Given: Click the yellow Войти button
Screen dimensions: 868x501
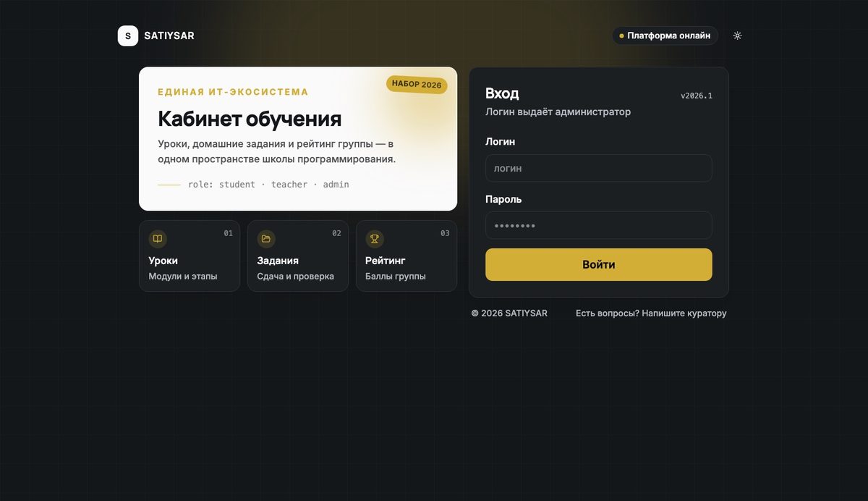Looking at the screenshot, I should pos(599,264).
